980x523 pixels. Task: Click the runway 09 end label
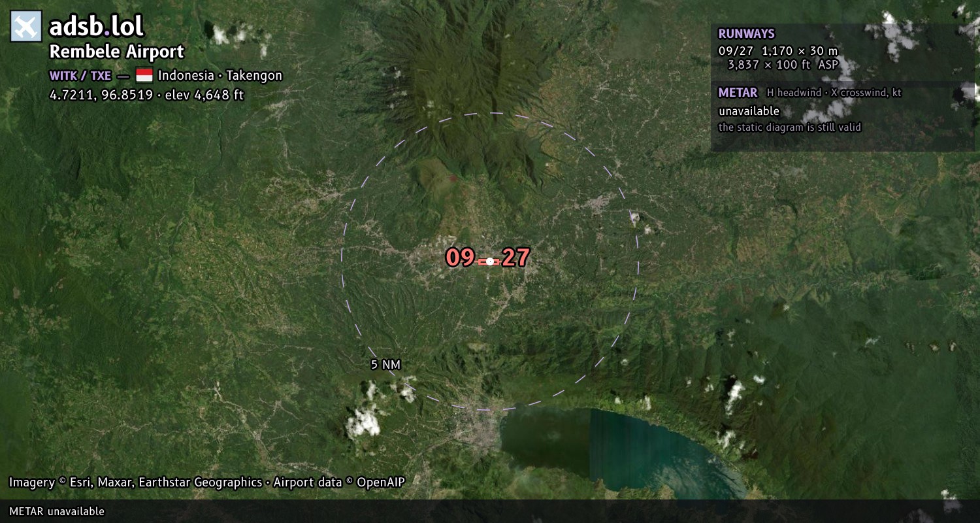(460, 258)
